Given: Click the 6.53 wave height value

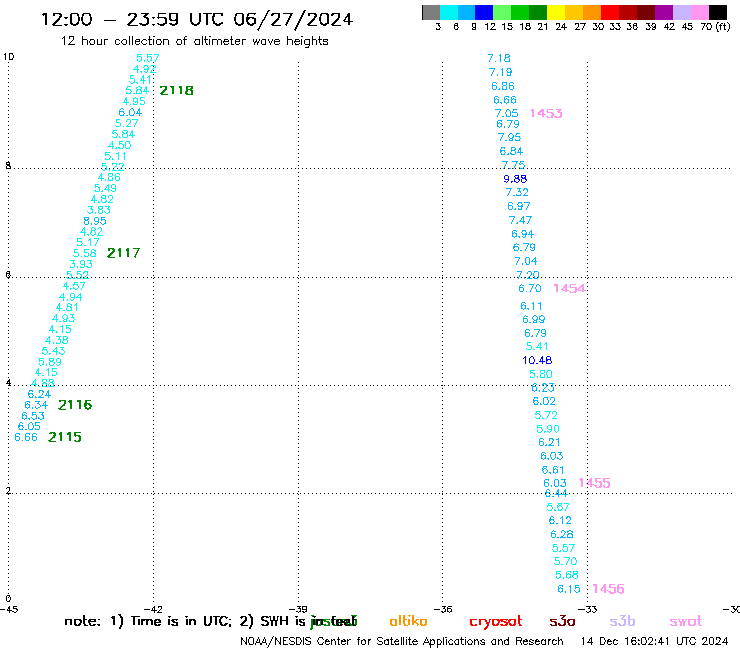Looking at the screenshot, I should pyautogui.click(x=33, y=416).
